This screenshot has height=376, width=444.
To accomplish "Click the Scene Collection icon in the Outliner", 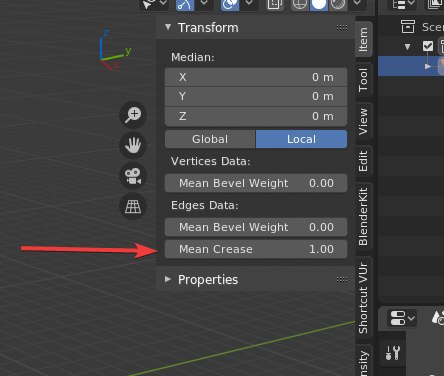I will pyautogui.click(x=408, y=27).
